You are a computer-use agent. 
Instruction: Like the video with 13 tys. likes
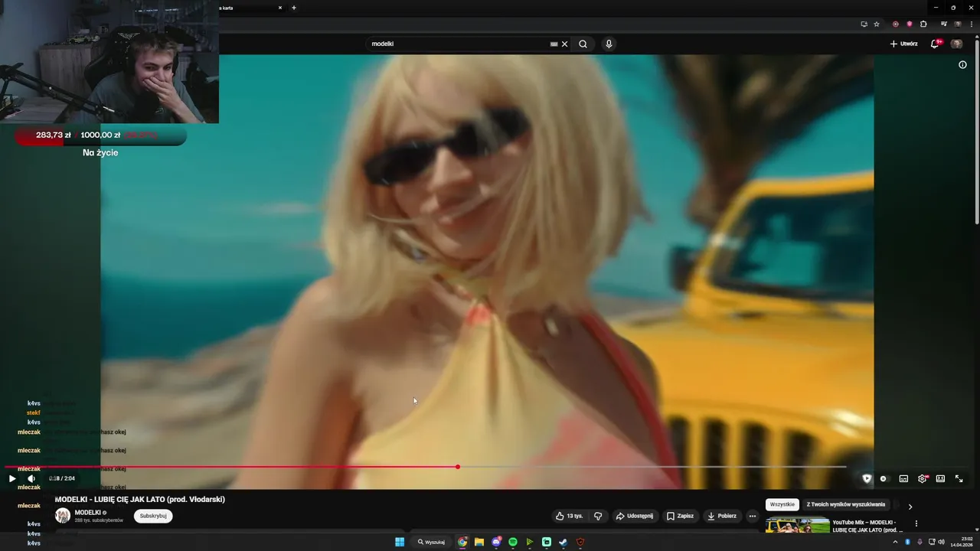[x=570, y=516]
